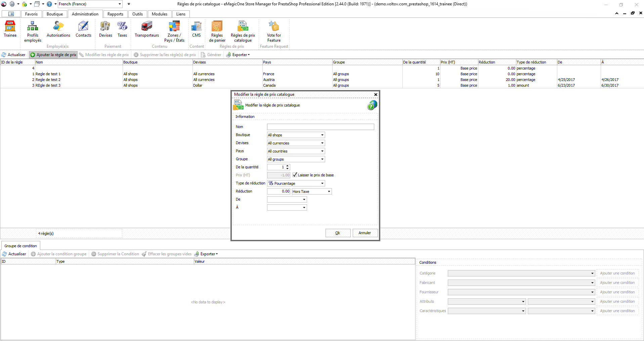Click Supprimer la Condition
The height and width of the screenshot is (341, 644).
[115, 254]
